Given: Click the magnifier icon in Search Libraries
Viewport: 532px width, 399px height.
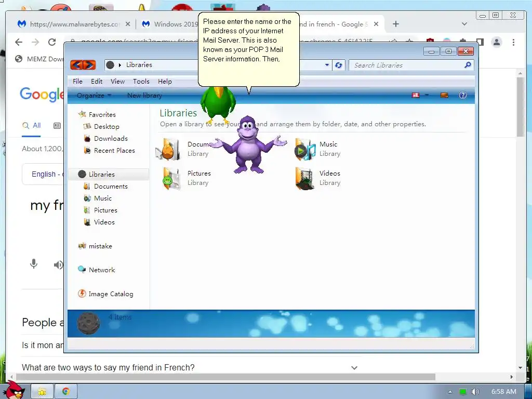Looking at the screenshot, I should (x=468, y=65).
